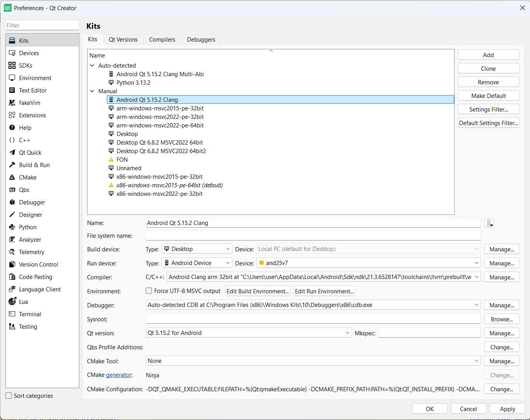
Task: Open Build device Type dropdown
Action: click(197, 249)
